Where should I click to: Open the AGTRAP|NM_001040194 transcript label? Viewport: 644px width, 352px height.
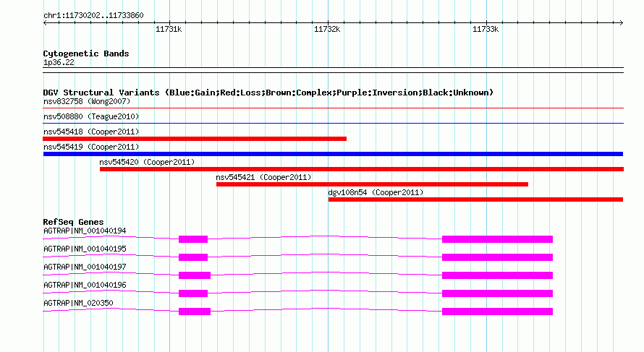(85, 231)
